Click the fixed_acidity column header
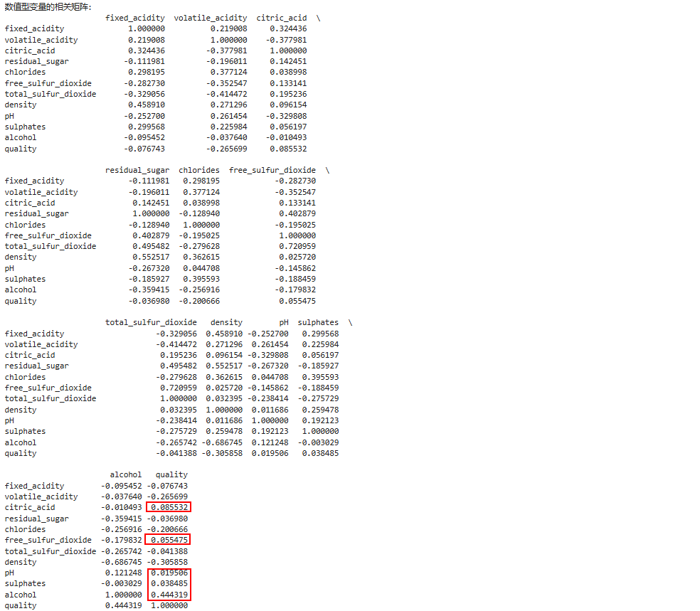The width and height of the screenshot is (700, 611). tap(135, 18)
